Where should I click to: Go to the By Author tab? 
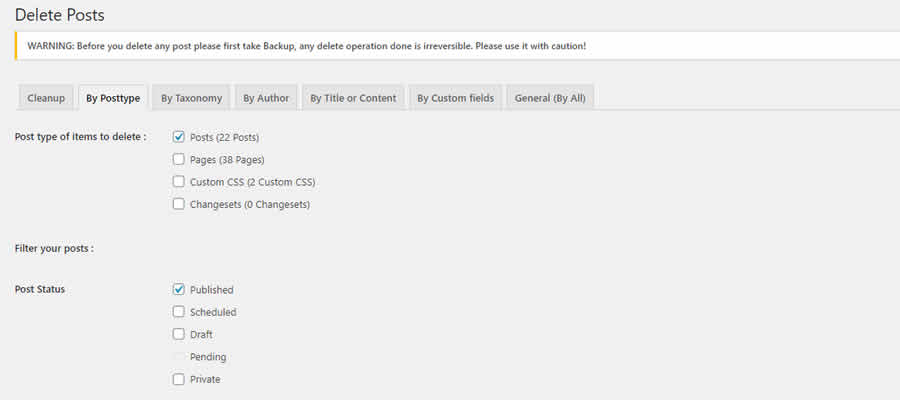point(267,98)
